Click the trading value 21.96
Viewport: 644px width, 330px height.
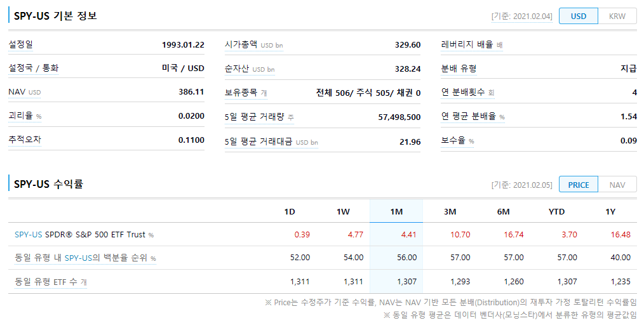(x=410, y=142)
